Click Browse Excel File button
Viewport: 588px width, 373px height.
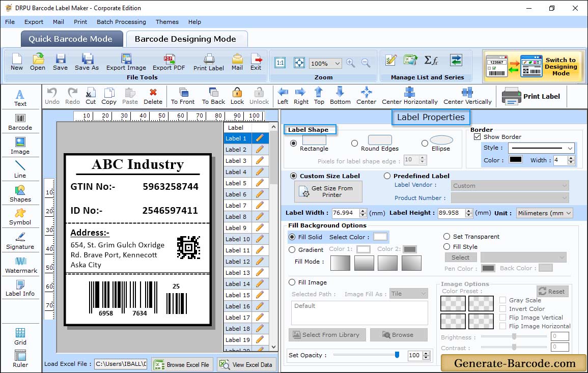point(182,364)
